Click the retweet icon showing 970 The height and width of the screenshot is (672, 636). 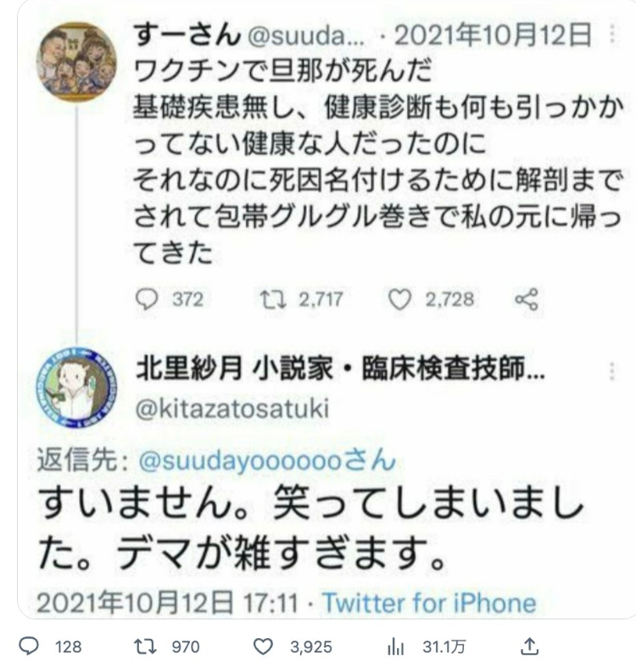[x=144, y=646]
